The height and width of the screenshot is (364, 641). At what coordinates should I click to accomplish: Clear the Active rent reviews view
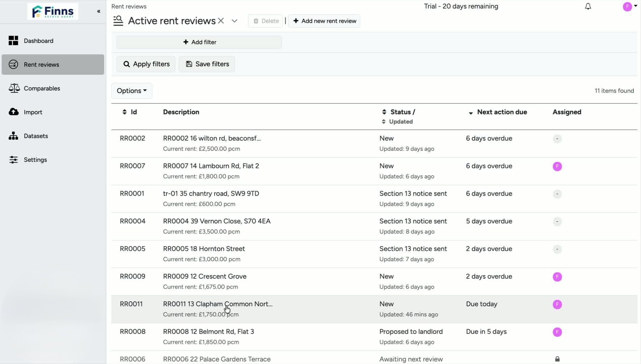tap(221, 21)
